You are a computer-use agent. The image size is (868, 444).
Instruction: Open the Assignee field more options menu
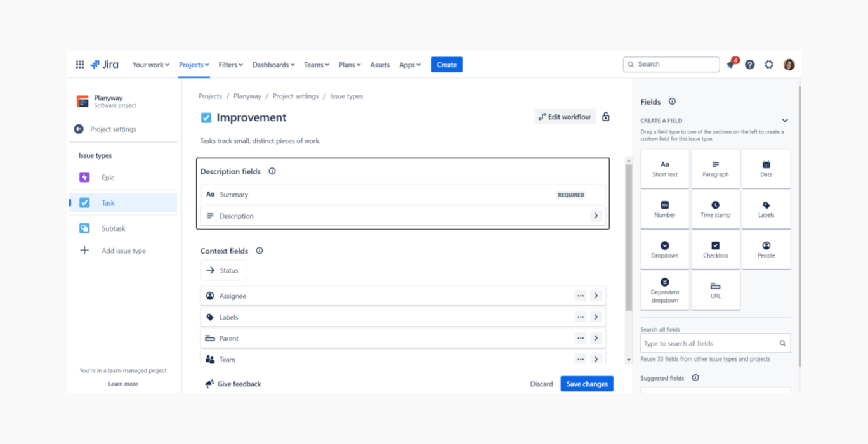[581, 296]
